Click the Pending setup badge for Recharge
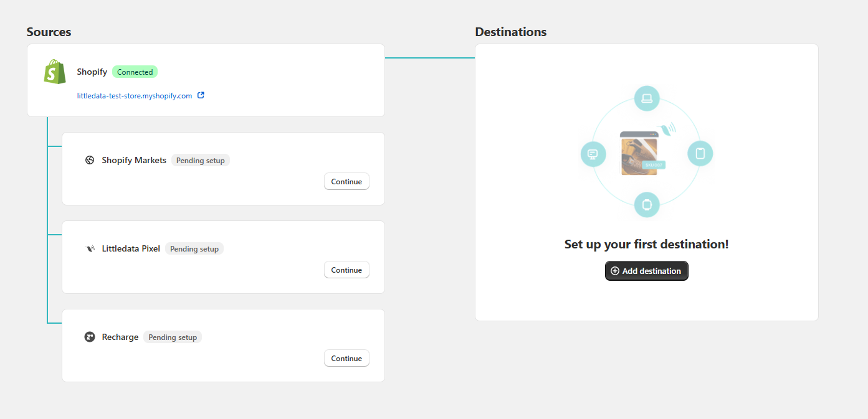This screenshot has height=419, width=868. 173,337
